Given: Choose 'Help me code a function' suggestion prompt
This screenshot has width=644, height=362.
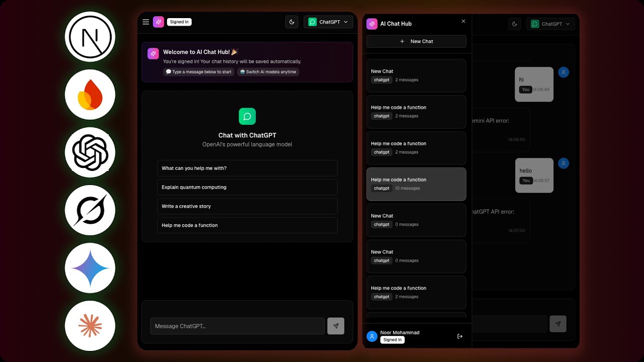Looking at the screenshot, I should click(247, 225).
